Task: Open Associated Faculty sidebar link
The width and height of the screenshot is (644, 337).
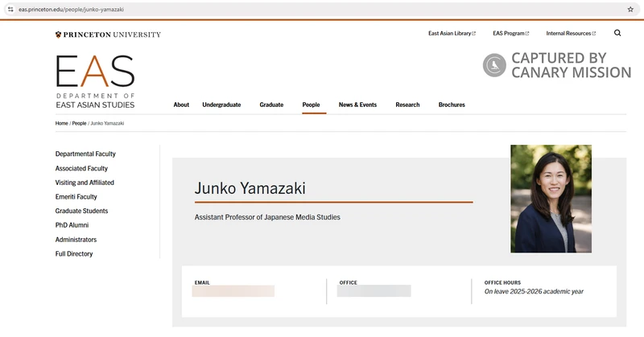Action: tap(81, 168)
